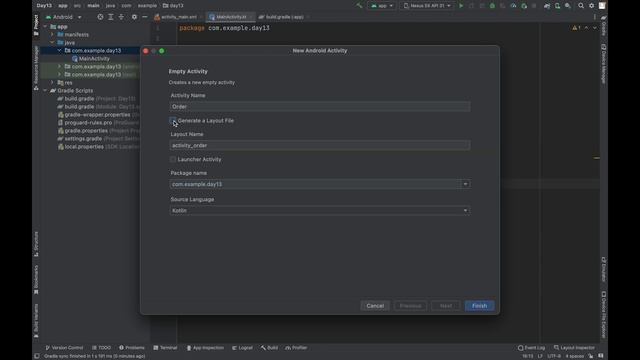Click the Select Opened File target icon
This screenshot has height=360, width=640.
pyautogui.click(x=100, y=17)
